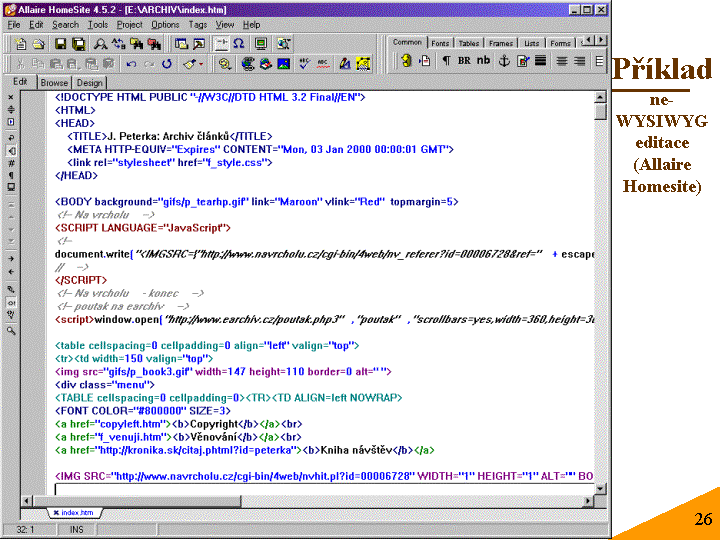Select the Tables tag toolbar tab

[x=468, y=43]
